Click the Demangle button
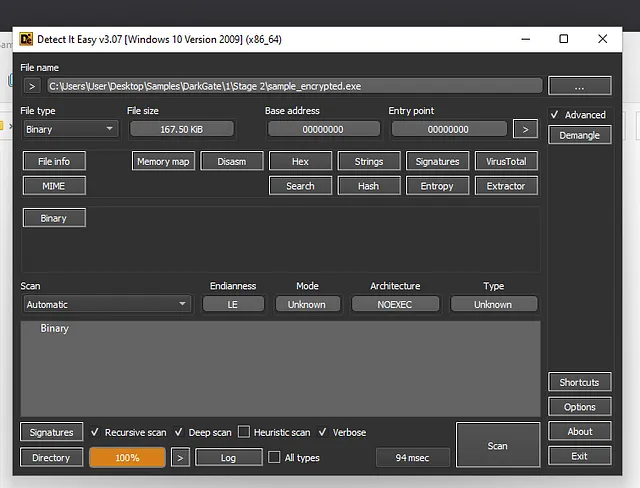The width and height of the screenshot is (640, 488). (579, 135)
